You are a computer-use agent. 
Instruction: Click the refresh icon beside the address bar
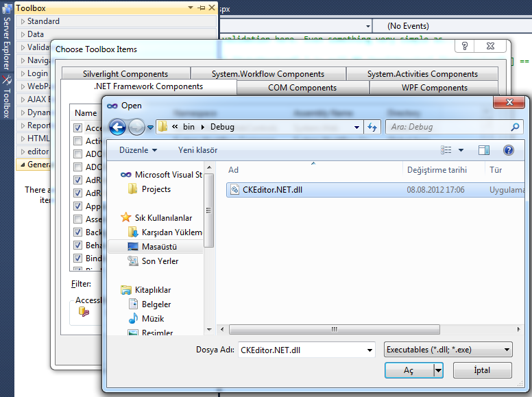pos(373,127)
